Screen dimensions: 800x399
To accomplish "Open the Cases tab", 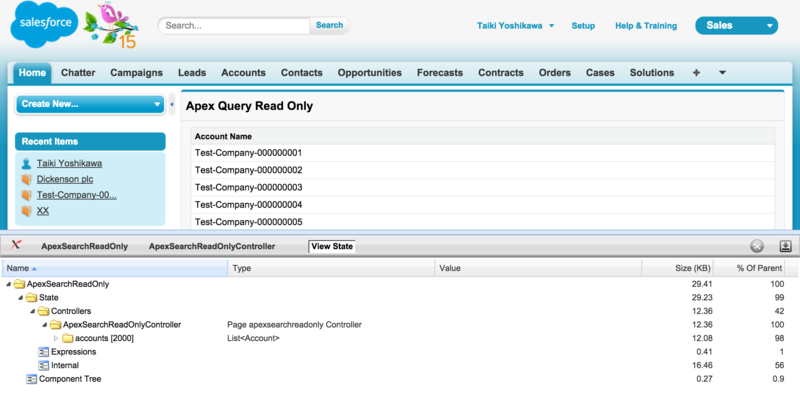I will (600, 73).
